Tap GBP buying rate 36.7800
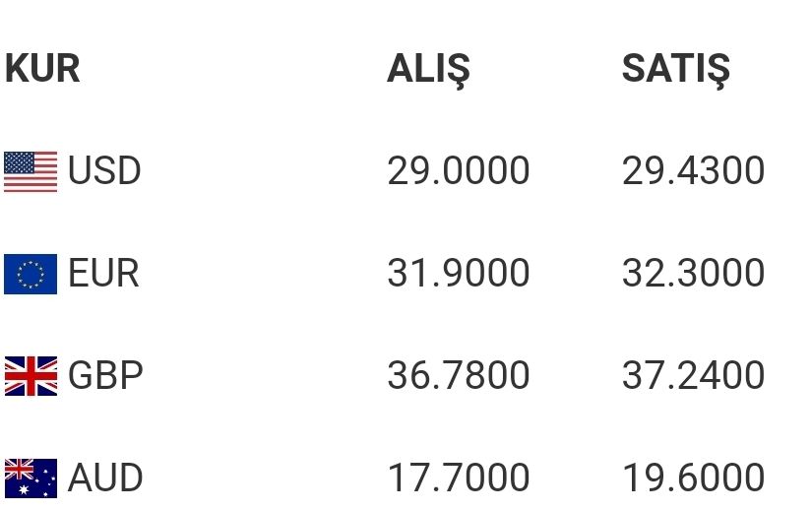This screenshot has width=812, height=510. tap(459, 376)
